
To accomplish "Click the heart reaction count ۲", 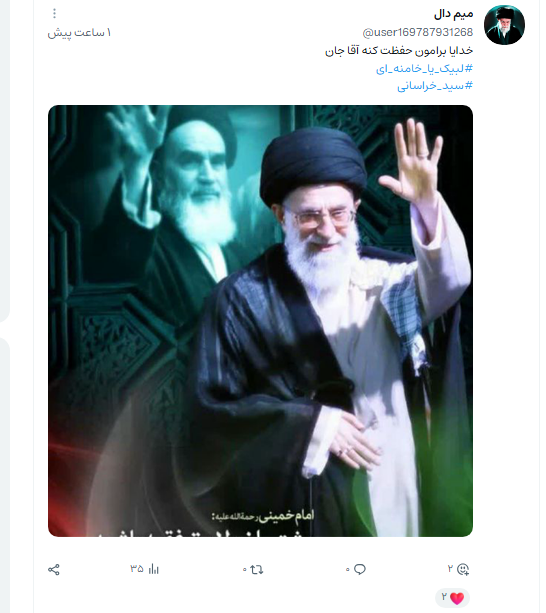I will tap(444, 597).
